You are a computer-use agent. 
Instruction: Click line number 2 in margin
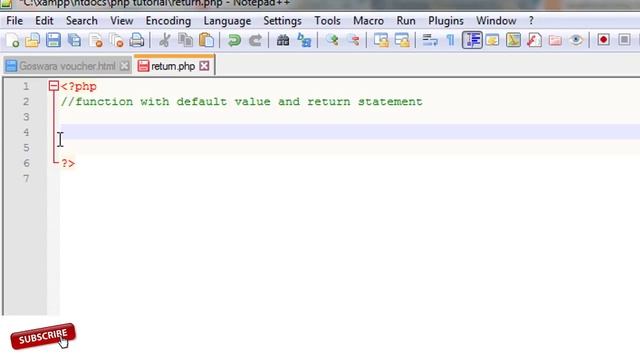pos(27,102)
